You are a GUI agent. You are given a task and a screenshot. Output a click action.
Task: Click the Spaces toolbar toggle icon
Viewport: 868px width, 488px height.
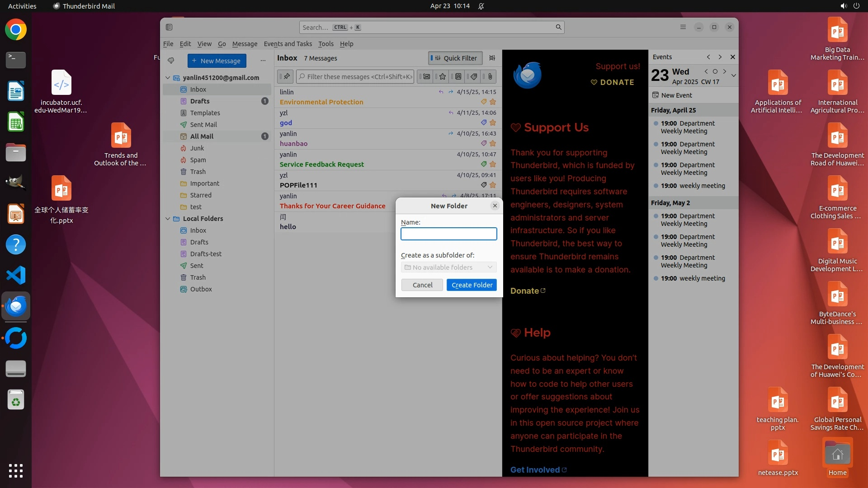coord(169,27)
